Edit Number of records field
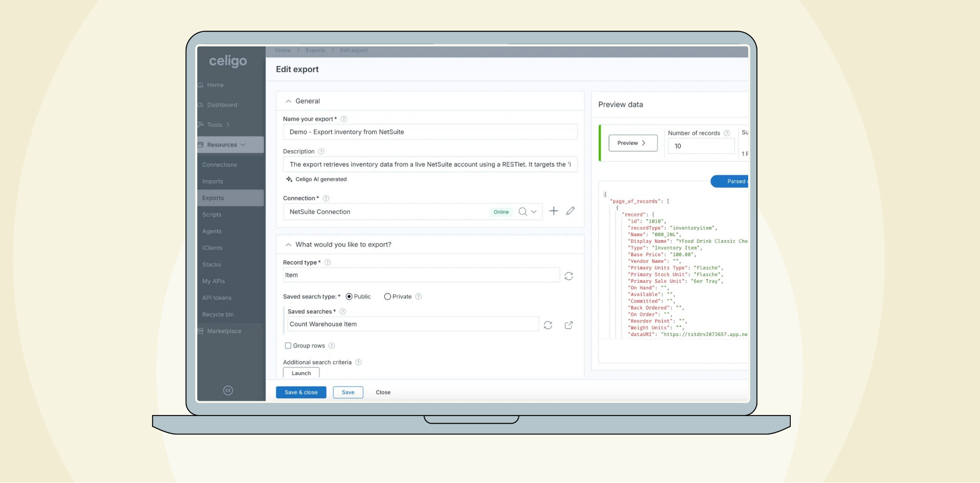Image resolution: width=980 pixels, height=483 pixels. pos(701,146)
